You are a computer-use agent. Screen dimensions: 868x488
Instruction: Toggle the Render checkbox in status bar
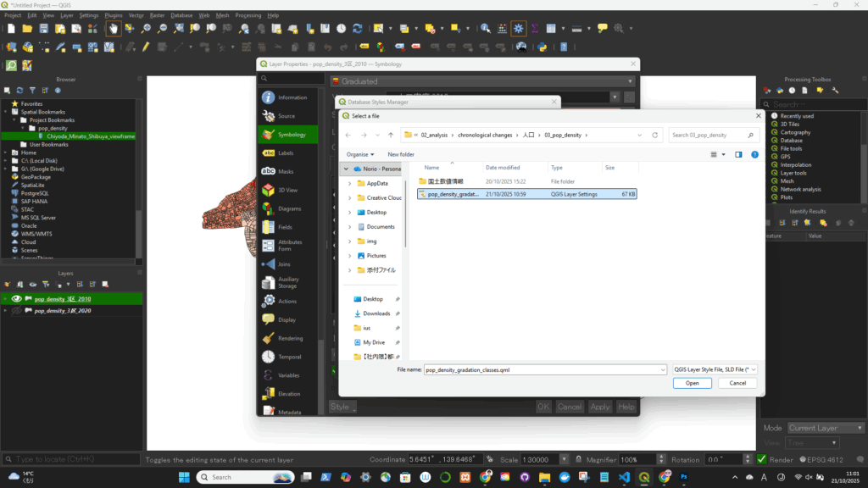[762, 459]
